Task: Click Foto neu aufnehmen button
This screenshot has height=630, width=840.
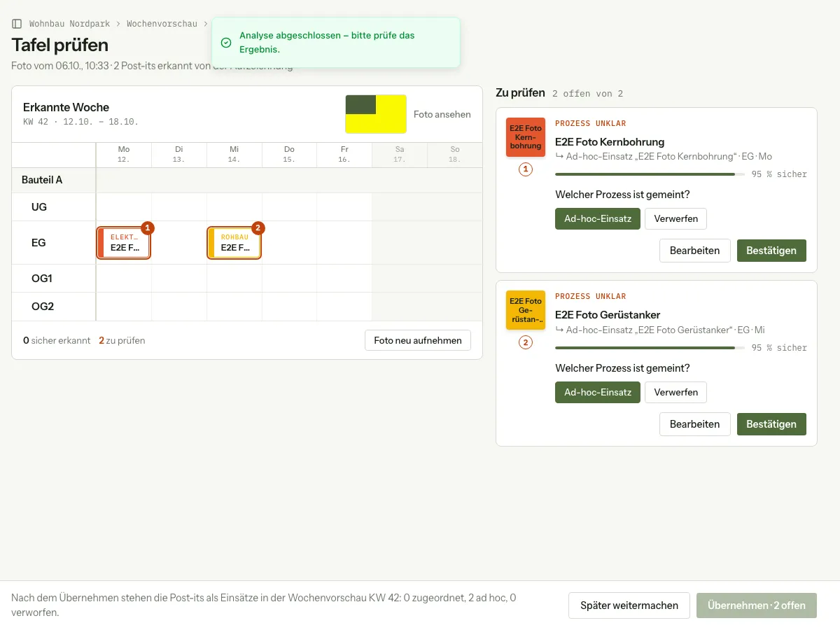Action: (418, 340)
